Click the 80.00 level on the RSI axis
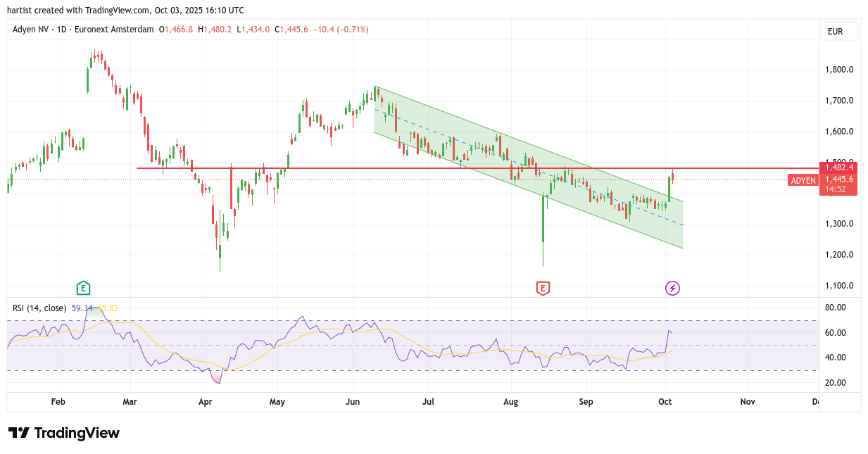The height and width of the screenshot is (454, 868). click(835, 308)
